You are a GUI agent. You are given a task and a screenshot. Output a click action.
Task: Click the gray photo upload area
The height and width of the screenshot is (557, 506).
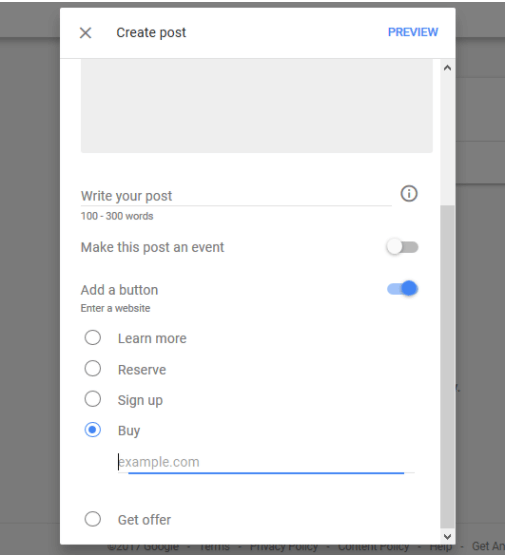pyautogui.click(x=257, y=106)
